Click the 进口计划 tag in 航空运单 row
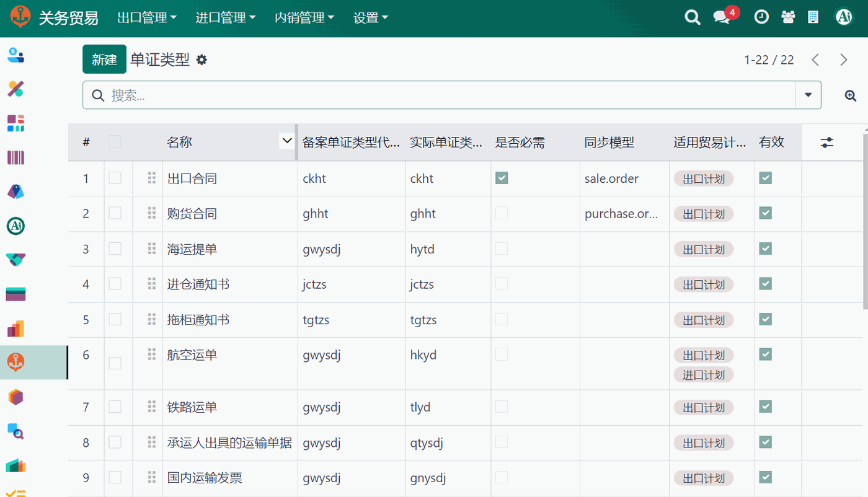The image size is (868, 497). coord(704,375)
